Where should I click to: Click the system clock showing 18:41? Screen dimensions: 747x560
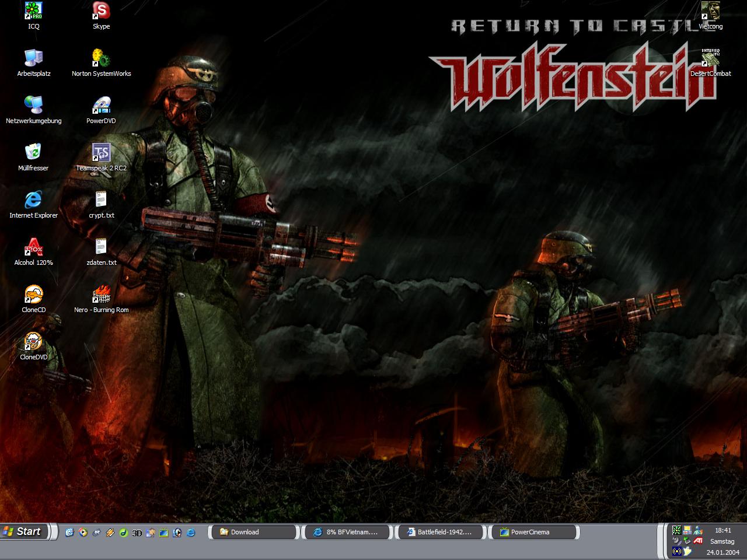click(x=722, y=530)
